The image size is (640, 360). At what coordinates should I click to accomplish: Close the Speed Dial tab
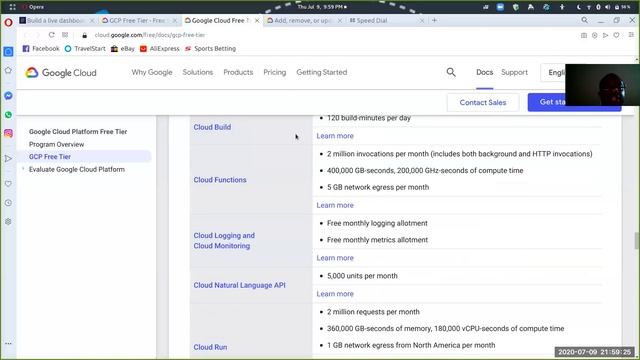pyautogui.click(x=422, y=20)
